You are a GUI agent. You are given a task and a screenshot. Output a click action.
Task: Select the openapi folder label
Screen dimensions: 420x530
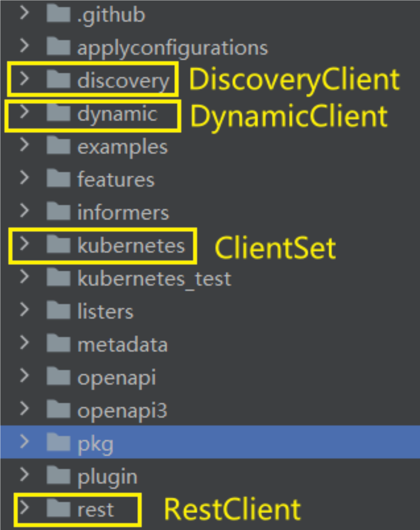click(117, 377)
